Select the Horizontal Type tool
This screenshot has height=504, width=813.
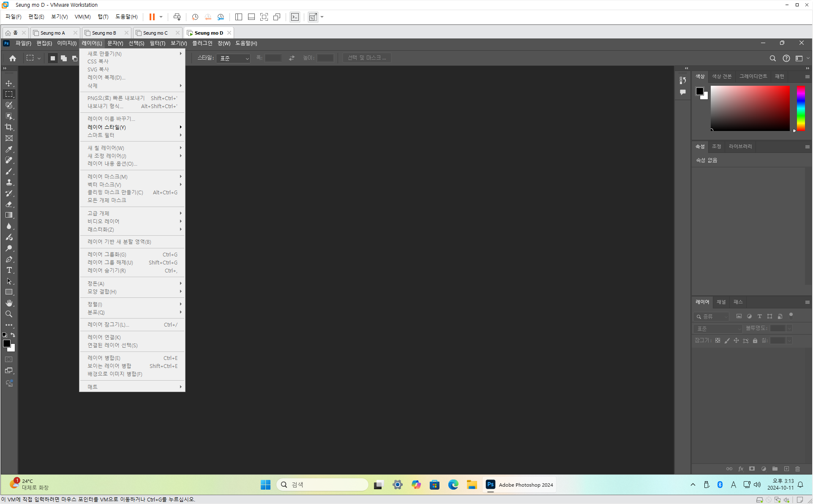pos(9,270)
